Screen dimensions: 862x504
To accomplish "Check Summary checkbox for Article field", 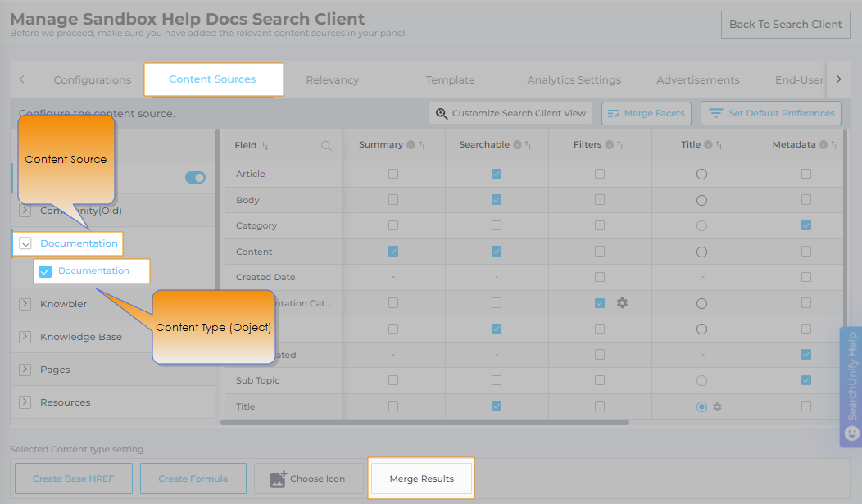I will click(393, 174).
